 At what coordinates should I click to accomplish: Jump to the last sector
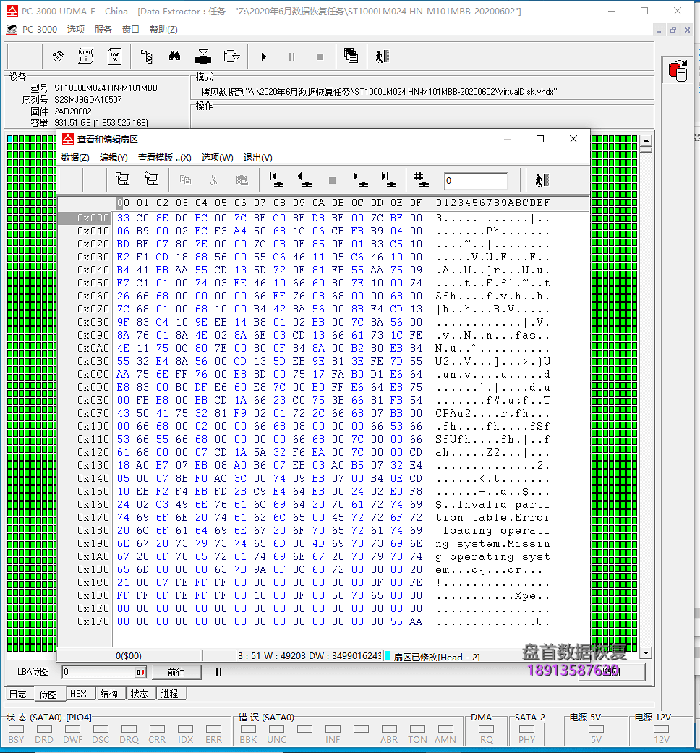click(x=388, y=179)
